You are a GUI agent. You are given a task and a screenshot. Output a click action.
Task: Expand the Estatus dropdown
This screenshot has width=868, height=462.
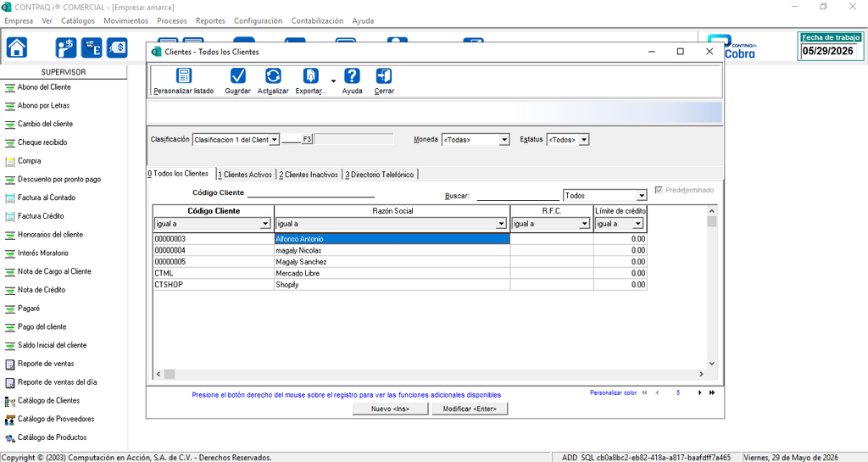[x=583, y=140]
